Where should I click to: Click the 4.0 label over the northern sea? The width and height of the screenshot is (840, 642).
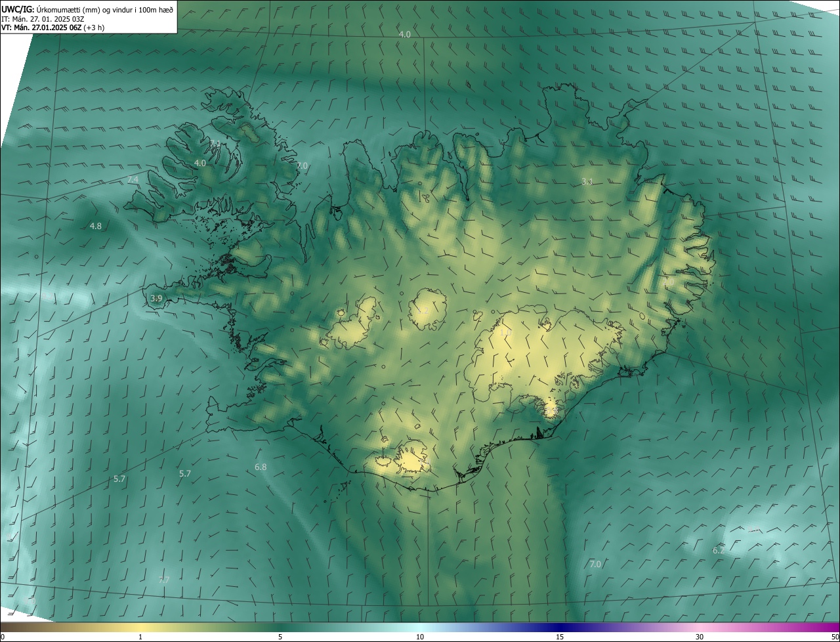(x=405, y=34)
